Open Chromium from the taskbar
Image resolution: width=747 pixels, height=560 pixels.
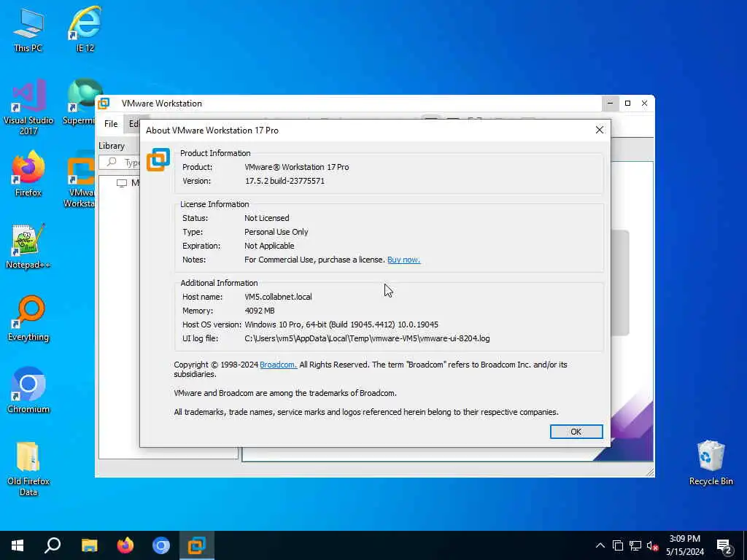(161, 545)
